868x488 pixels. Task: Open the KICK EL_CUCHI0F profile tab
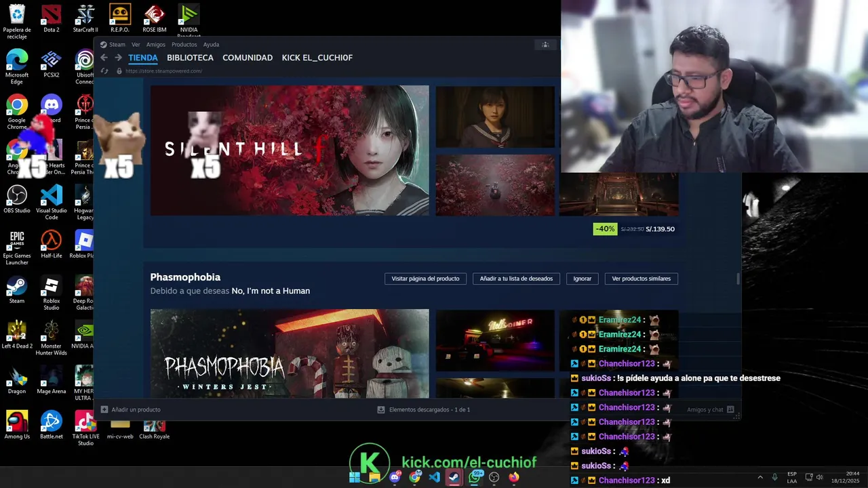pyautogui.click(x=317, y=58)
